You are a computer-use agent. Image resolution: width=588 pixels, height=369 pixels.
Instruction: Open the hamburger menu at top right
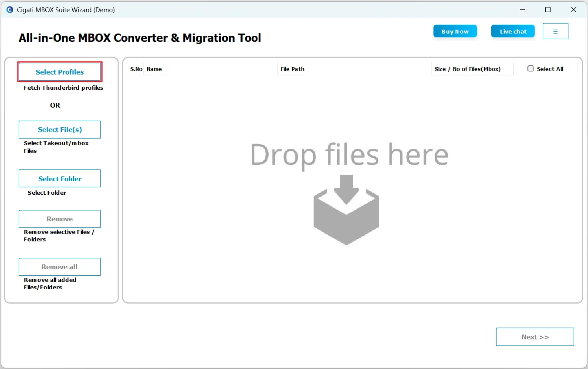[555, 31]
